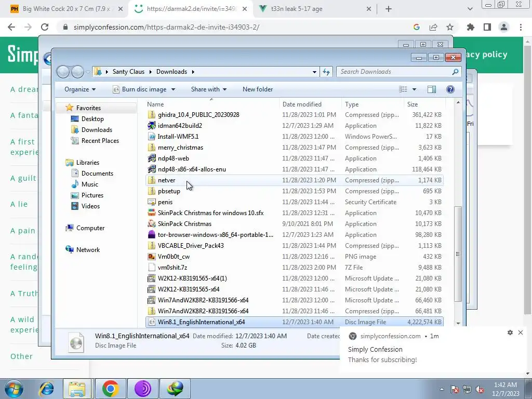Open Chrome extensions puzzle icon
532x399 pixels.
pyautogui.click(x=471, y=27)
